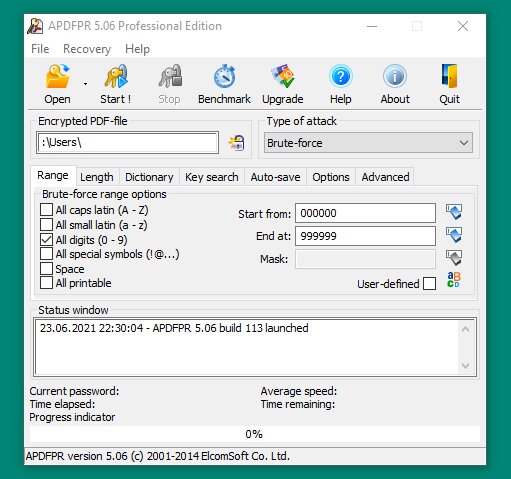
Task: Uncheck All digits (0 - 9)
Action: (46, 239)
